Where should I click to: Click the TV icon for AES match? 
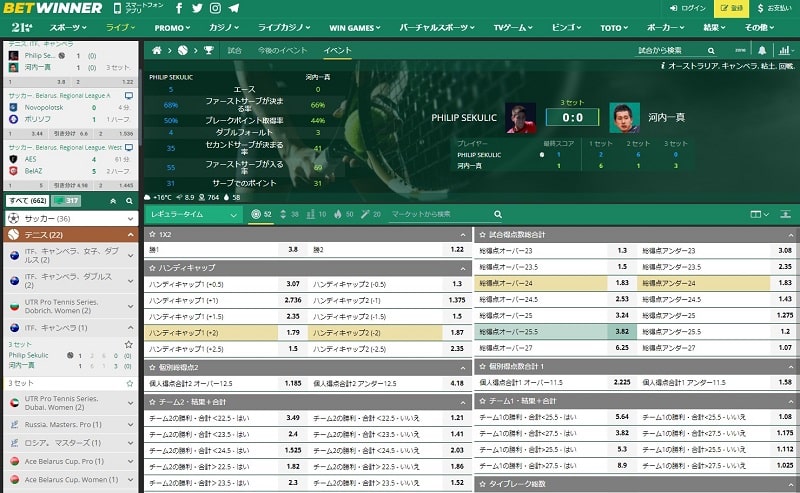129,147
